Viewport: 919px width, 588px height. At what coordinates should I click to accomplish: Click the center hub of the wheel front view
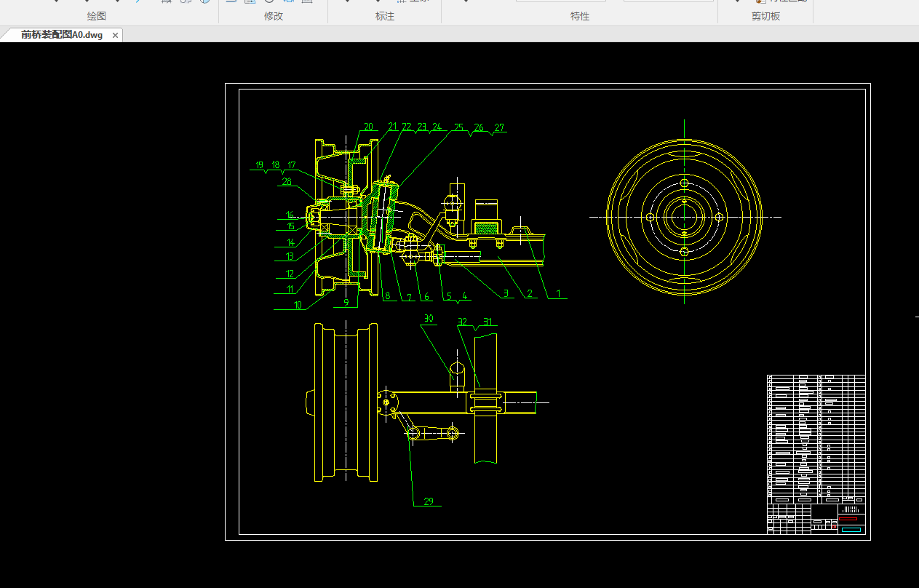pos(684,217)
